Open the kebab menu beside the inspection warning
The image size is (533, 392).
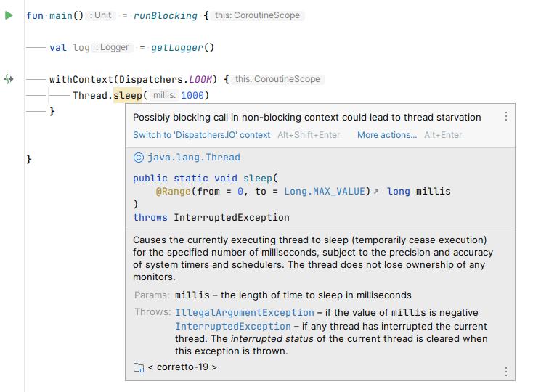(506, 116)
